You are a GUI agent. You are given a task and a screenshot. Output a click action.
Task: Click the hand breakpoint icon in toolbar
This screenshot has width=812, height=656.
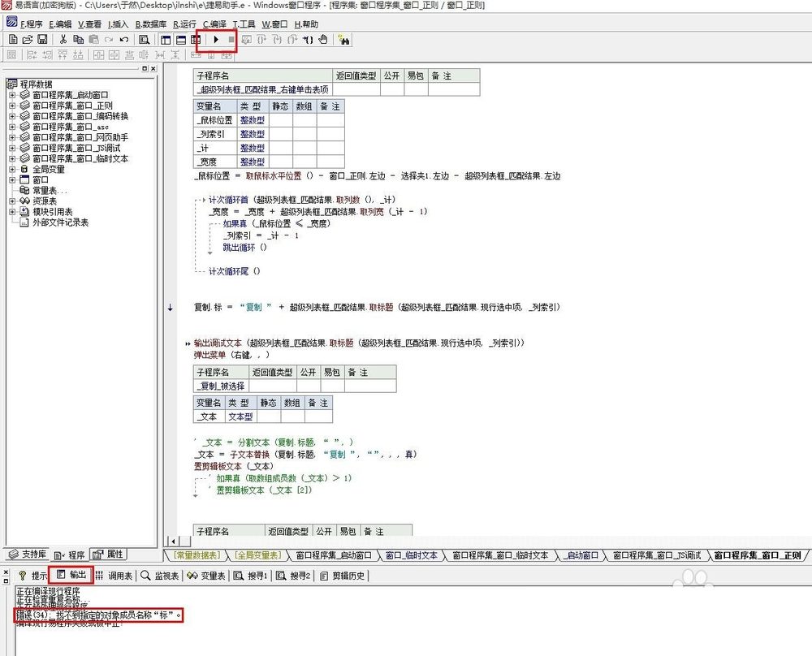[323, 39]
